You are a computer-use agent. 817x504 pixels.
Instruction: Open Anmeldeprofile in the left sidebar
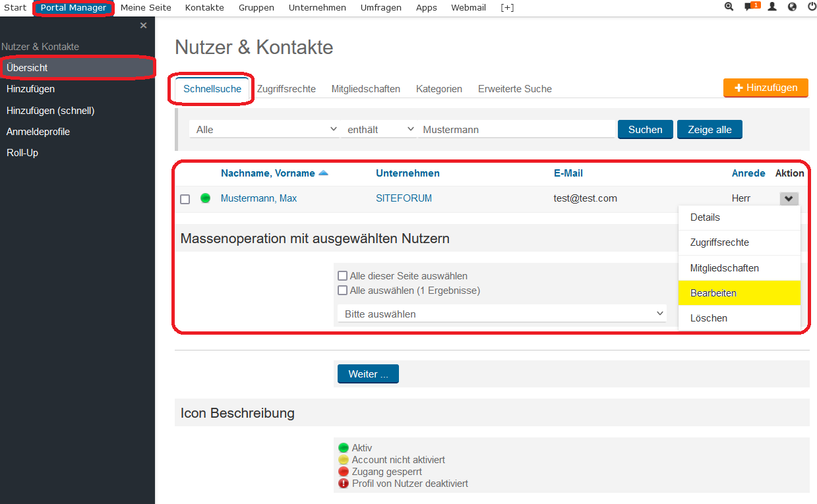click(38, 132)
